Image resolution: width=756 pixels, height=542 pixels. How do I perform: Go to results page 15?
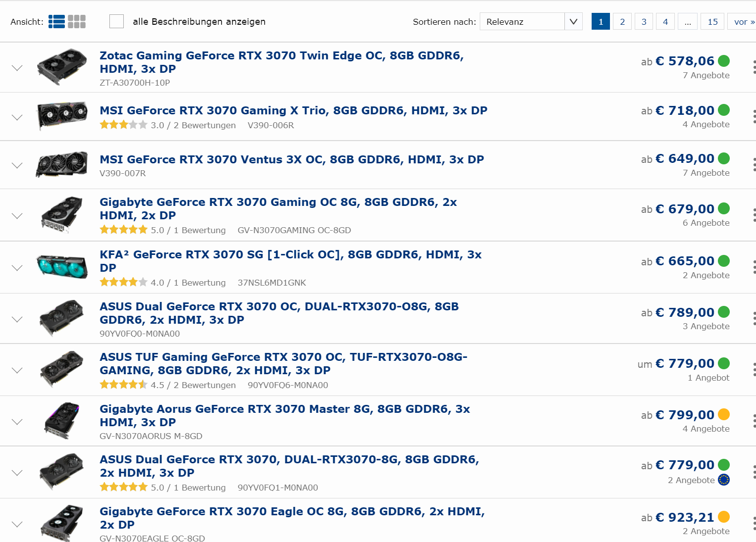click(x=712, y=22)
